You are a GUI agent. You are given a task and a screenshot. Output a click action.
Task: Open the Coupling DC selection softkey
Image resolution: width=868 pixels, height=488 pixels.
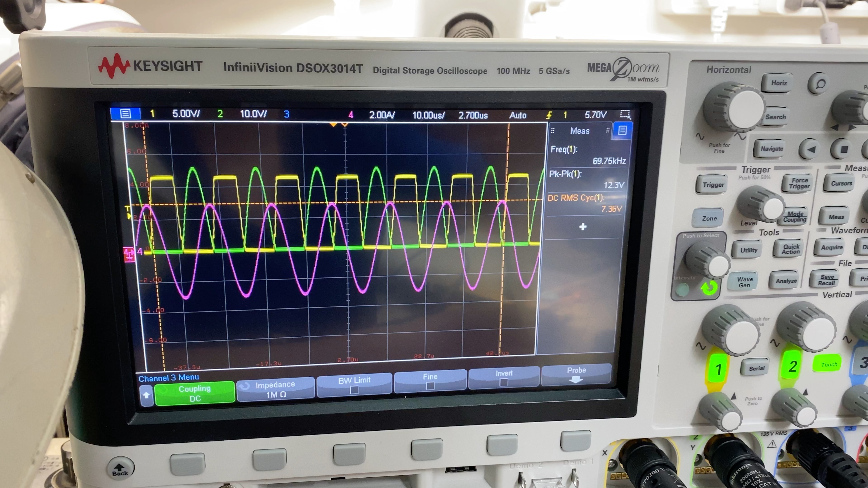pos(195,393)
